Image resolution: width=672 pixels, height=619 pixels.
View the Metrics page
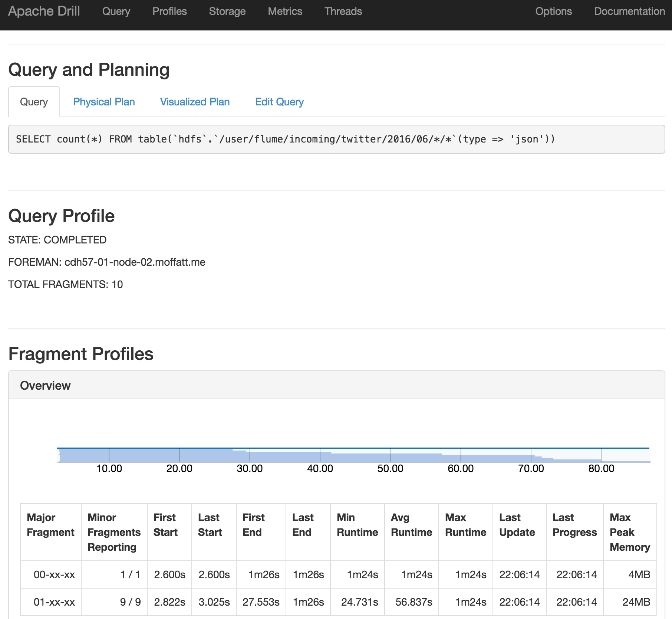click(x=284, y=11)
